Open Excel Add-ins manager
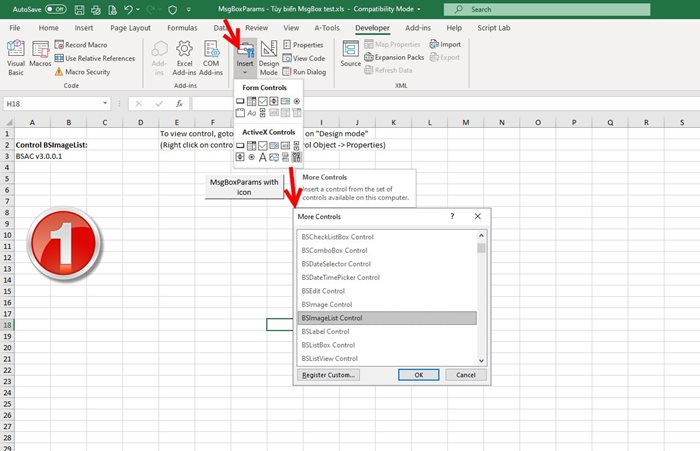Image resolution: width=700 pixels, height=451 pixels. tap(184, 58)
